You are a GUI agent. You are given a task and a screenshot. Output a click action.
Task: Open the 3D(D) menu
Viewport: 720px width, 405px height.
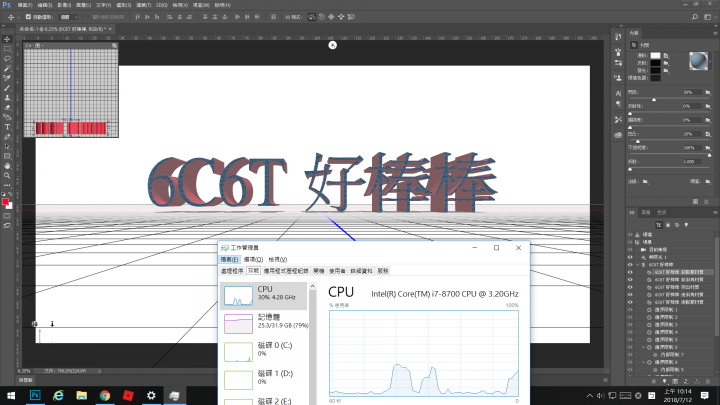pyautogui.click(x=162, y=5)
